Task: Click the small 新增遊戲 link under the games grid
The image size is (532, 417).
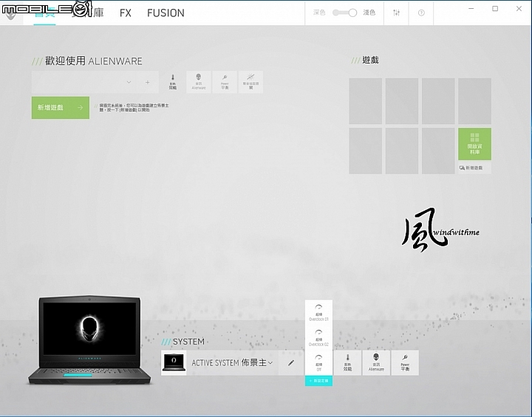Action: (474, 168)
